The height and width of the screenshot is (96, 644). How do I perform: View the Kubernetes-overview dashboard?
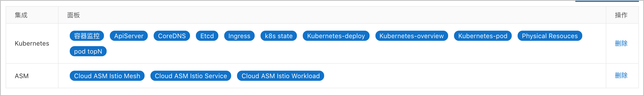[x=412, y=36]
